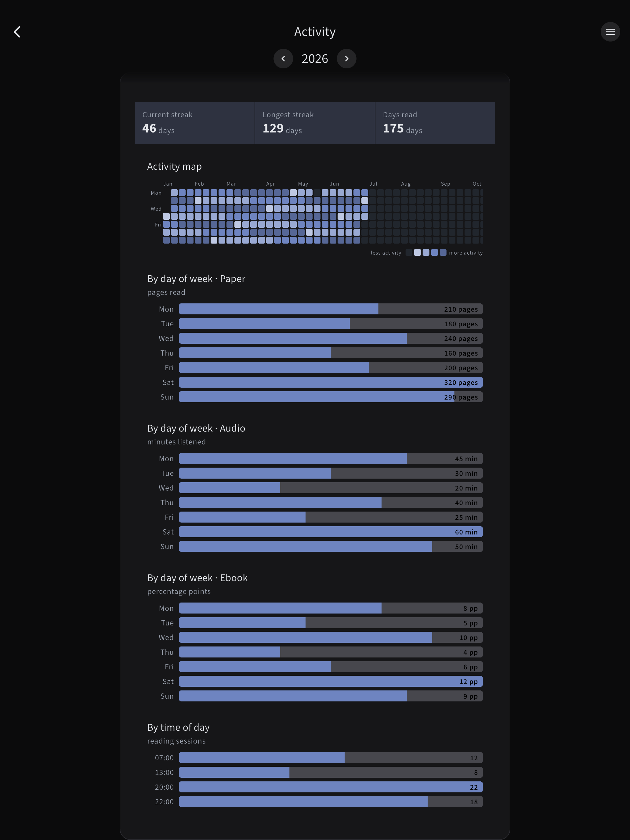Click the 'Oct' month label on the activity map
The width and height of the screenshot is (630, 840).
(x=477, y=184)
